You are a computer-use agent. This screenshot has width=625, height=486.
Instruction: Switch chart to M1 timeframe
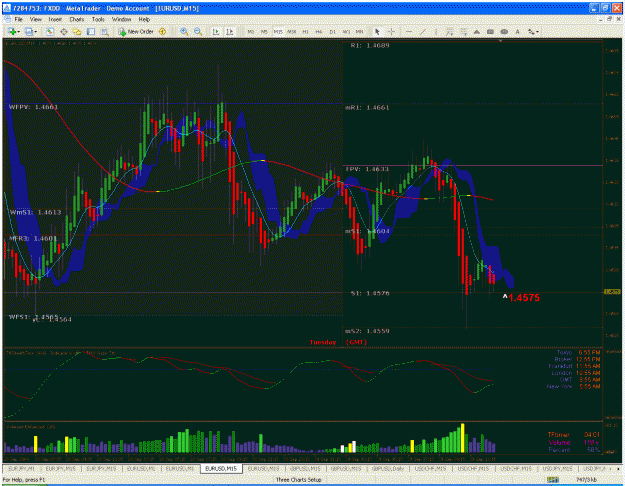tap(251, 31)
